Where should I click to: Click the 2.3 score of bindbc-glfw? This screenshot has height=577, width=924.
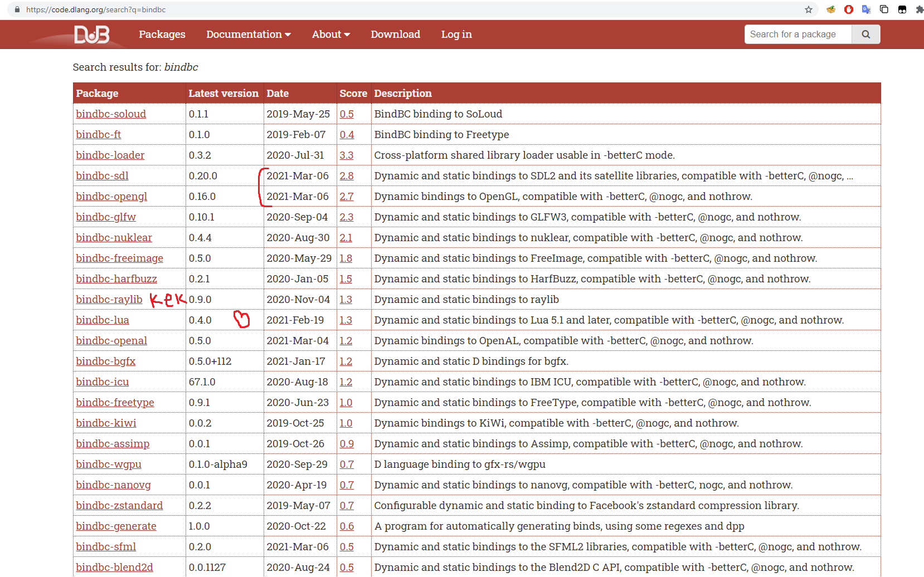pos(347,217)
